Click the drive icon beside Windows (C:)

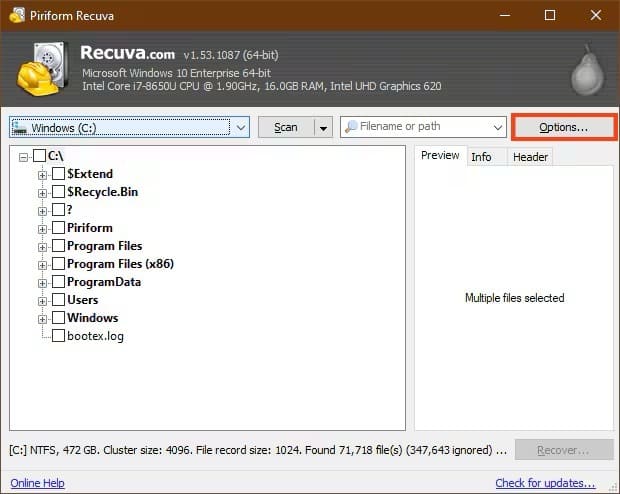[x=19, y=127]
